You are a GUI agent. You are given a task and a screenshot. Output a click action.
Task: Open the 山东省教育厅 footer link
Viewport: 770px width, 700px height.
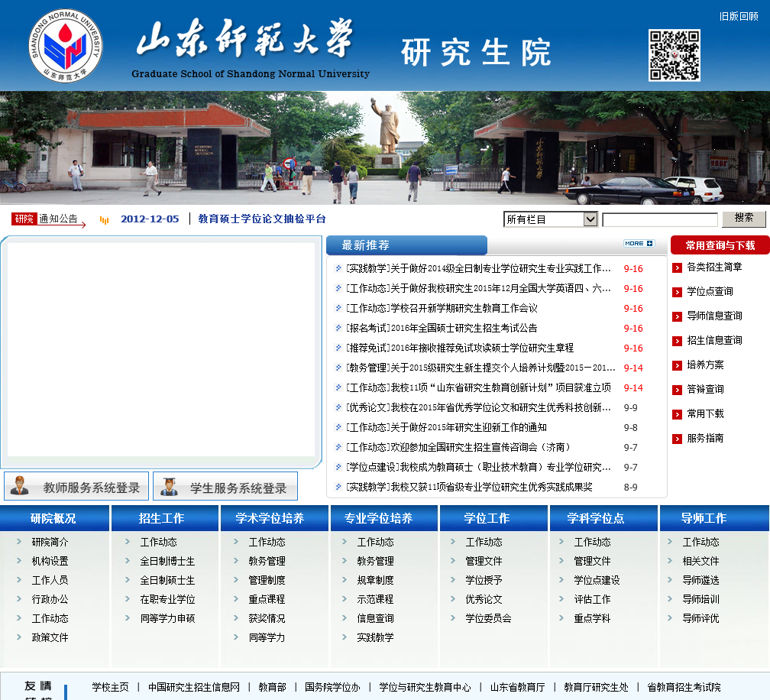coord(518,687)
